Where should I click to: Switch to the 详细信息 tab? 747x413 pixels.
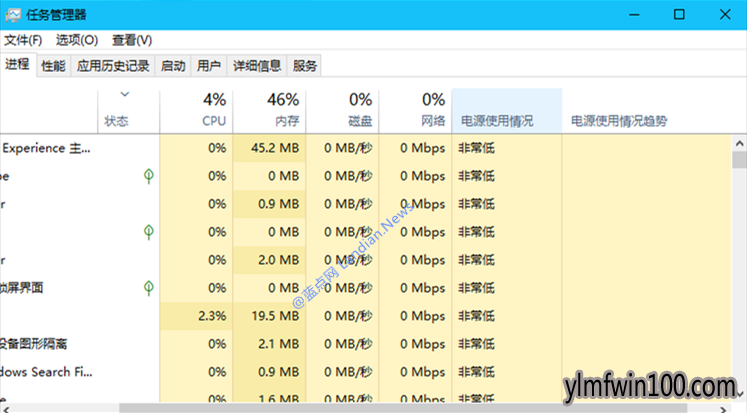pos(257,66)
